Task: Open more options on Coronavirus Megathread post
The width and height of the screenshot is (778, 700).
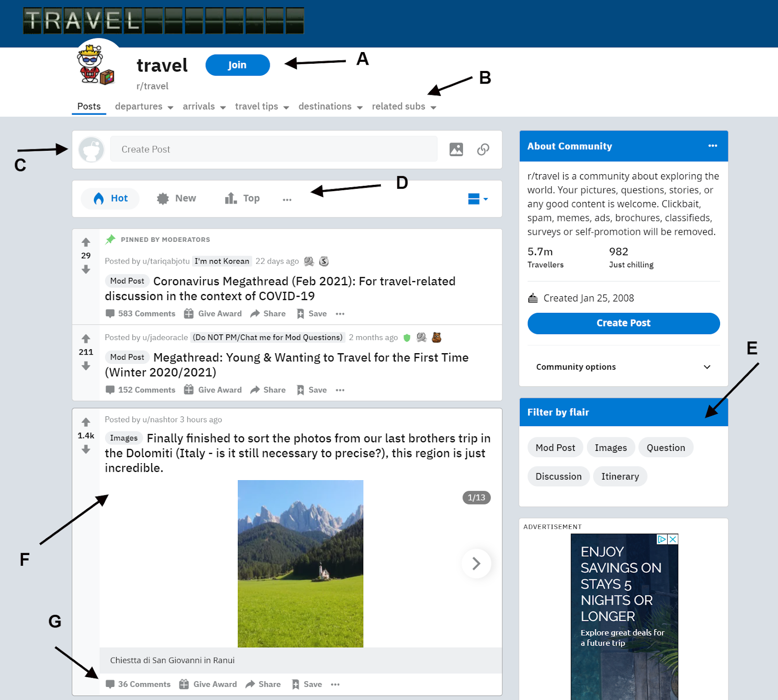Action: click(x=340, y=314)
